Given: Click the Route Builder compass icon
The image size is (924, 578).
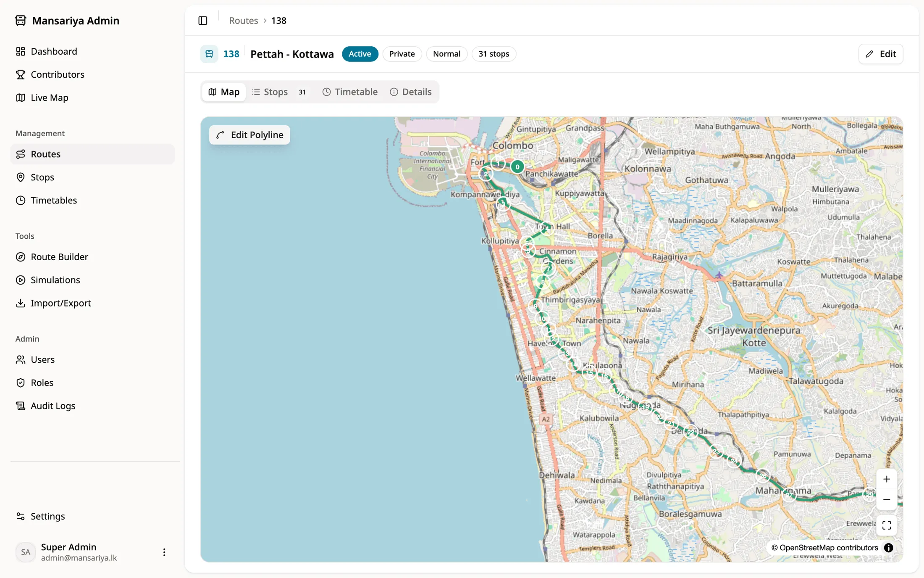Looking at the screenshot, I should tap(21, 257).
